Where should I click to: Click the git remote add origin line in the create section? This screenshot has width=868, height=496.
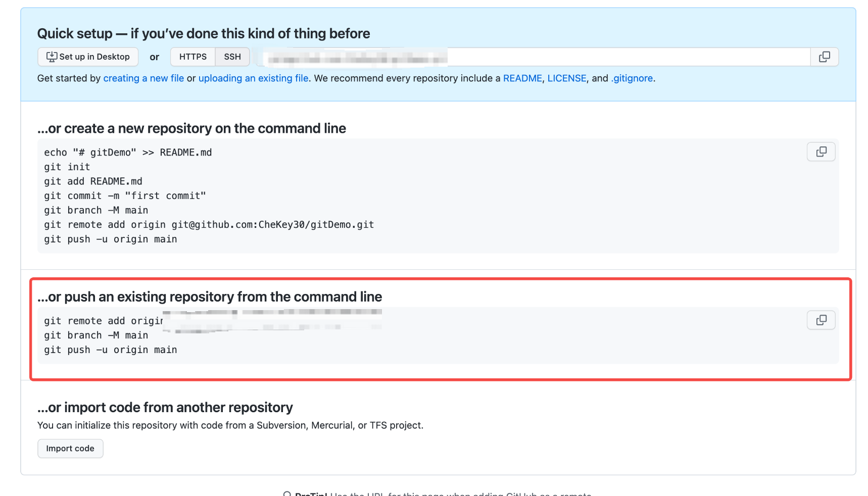(x=209, y=225)
